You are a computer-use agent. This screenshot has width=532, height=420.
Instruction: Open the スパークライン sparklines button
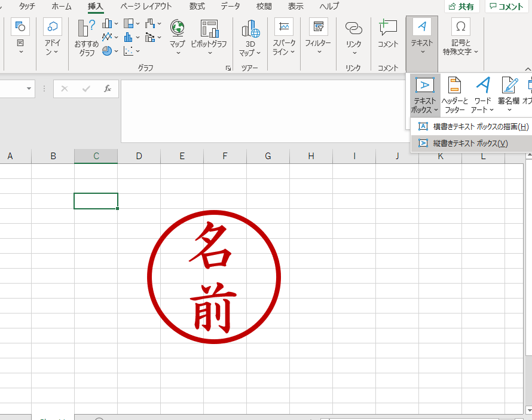[284, 36]
